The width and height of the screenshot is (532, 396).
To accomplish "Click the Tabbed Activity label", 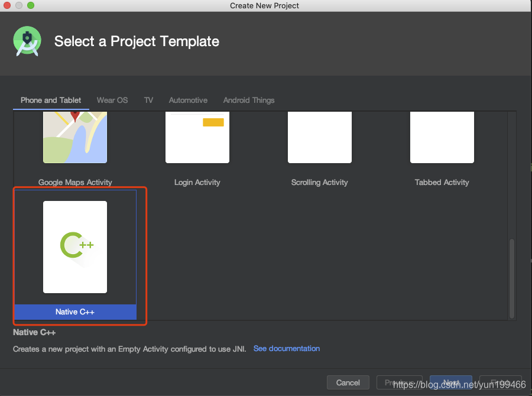I will click(442, 182).
